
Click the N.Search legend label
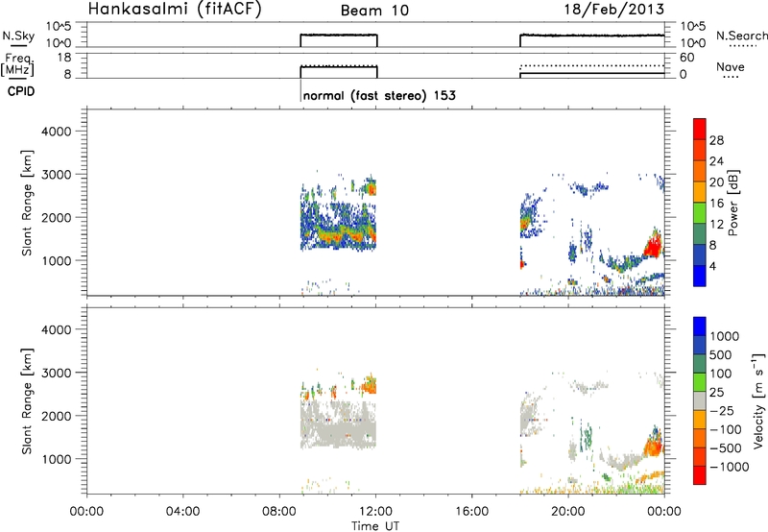pyautogui.click(x=742, y=36)
